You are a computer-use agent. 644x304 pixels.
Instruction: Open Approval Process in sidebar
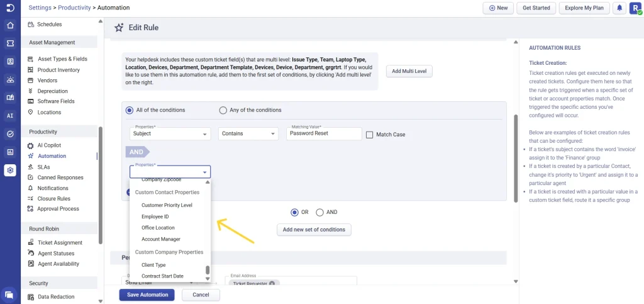tap(58, 209)
